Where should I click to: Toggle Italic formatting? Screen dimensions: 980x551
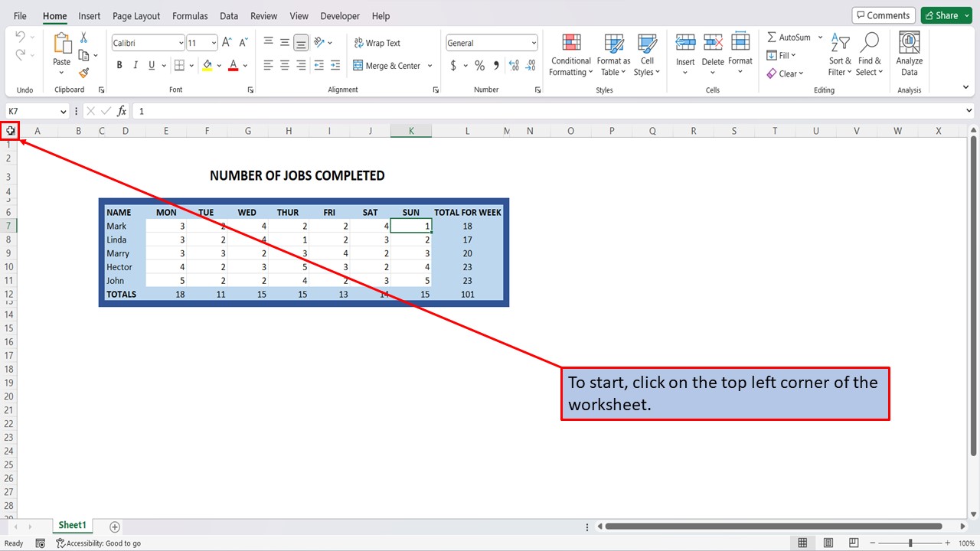pyautogui.click(x=136, y=66)
